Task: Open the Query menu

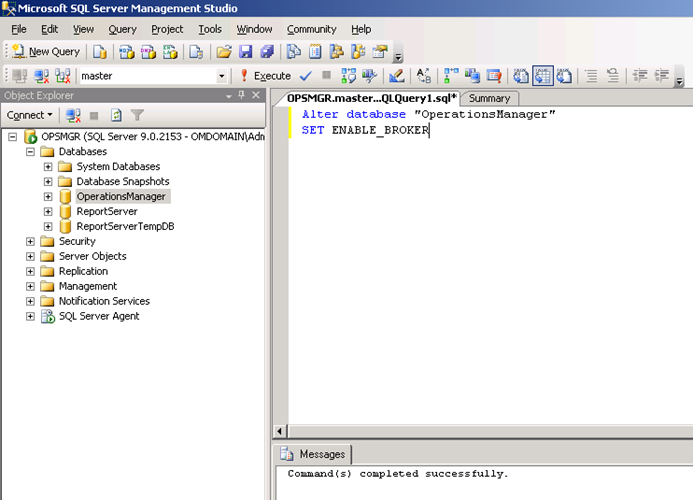Action: tap(122, 29)
